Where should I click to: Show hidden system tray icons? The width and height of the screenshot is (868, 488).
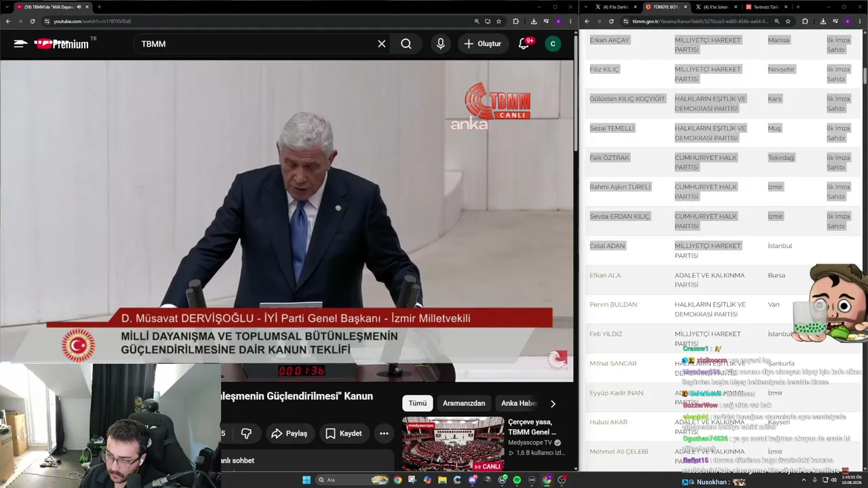point(804,480)
